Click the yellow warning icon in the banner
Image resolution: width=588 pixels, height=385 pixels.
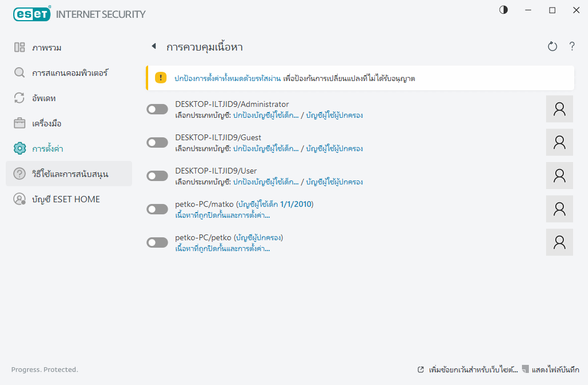[x=161, y=78]
